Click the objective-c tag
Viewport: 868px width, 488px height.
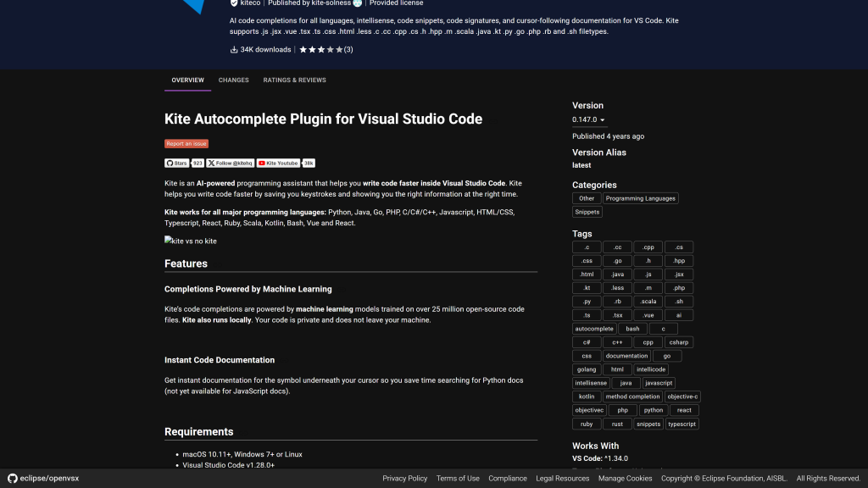(x=682, y=396)
